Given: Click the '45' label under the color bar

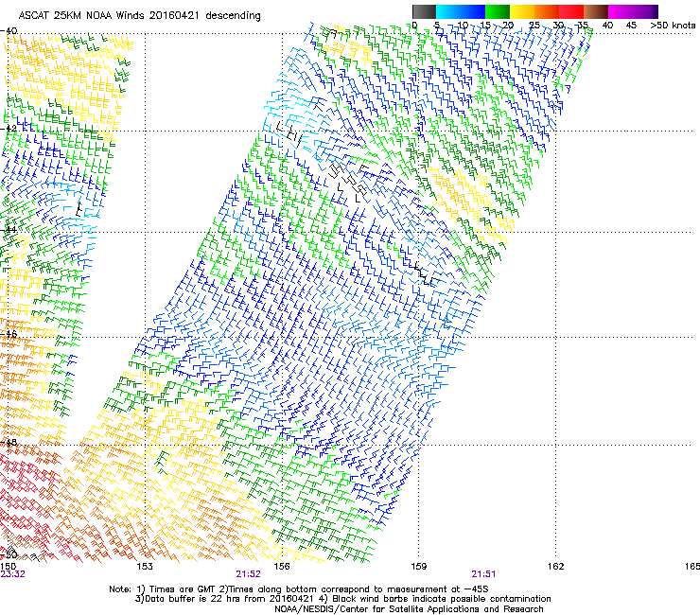Looking at the screenshot, I should tap(631, 25).
